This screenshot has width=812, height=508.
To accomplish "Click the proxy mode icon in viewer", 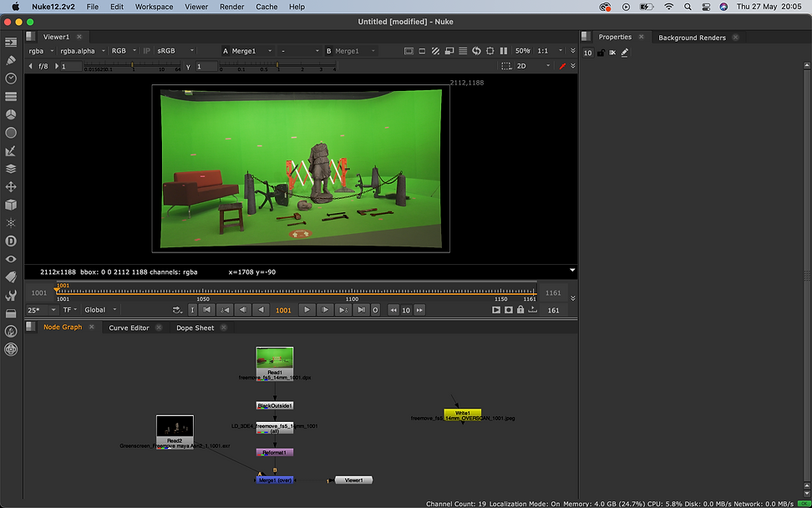I will (x=449, y=51).
